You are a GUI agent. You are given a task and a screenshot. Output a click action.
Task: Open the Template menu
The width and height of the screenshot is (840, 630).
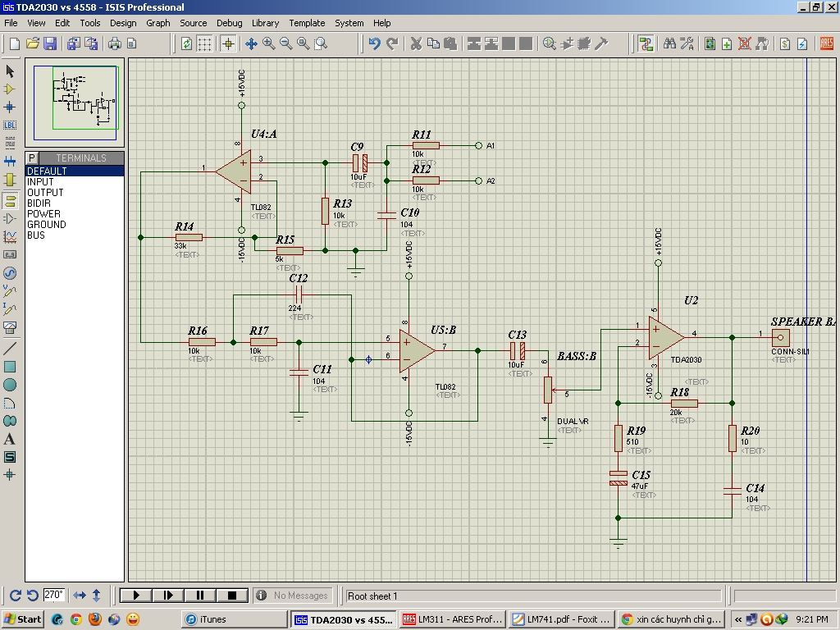tap(307, 23)
